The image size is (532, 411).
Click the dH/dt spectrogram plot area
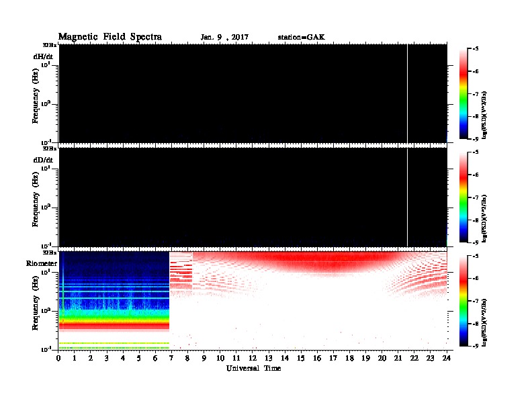[253, 93]
